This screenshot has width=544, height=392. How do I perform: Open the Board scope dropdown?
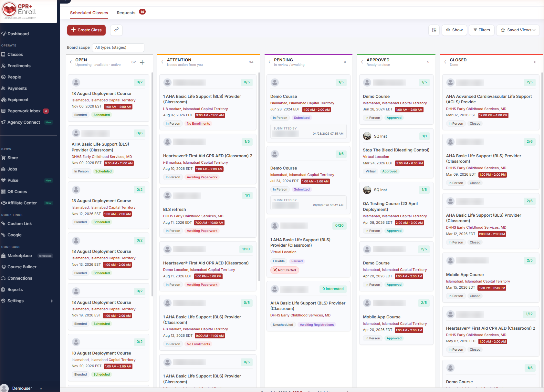pyautogui.click(x=118, y=47)
